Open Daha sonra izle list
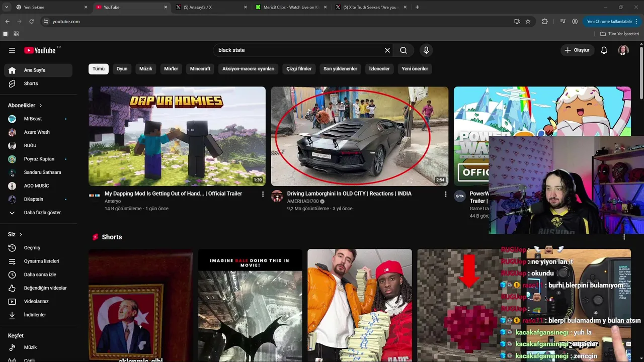 (38, 275)
